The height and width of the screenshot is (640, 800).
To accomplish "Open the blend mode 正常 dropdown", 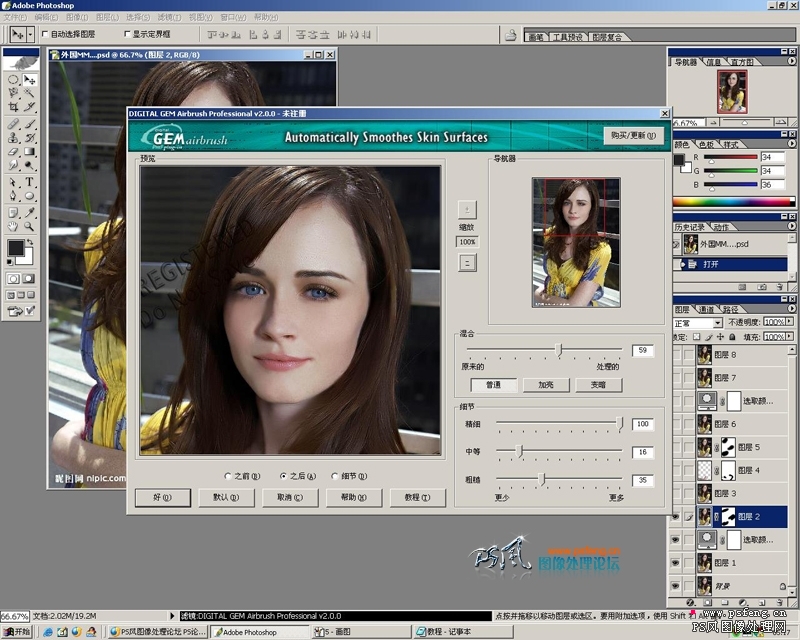I will point(718,323).
